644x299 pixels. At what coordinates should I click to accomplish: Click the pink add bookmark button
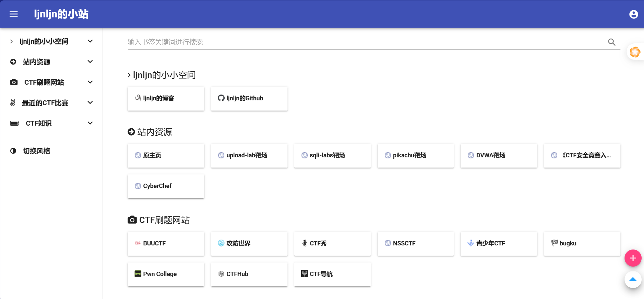(633, 258)
